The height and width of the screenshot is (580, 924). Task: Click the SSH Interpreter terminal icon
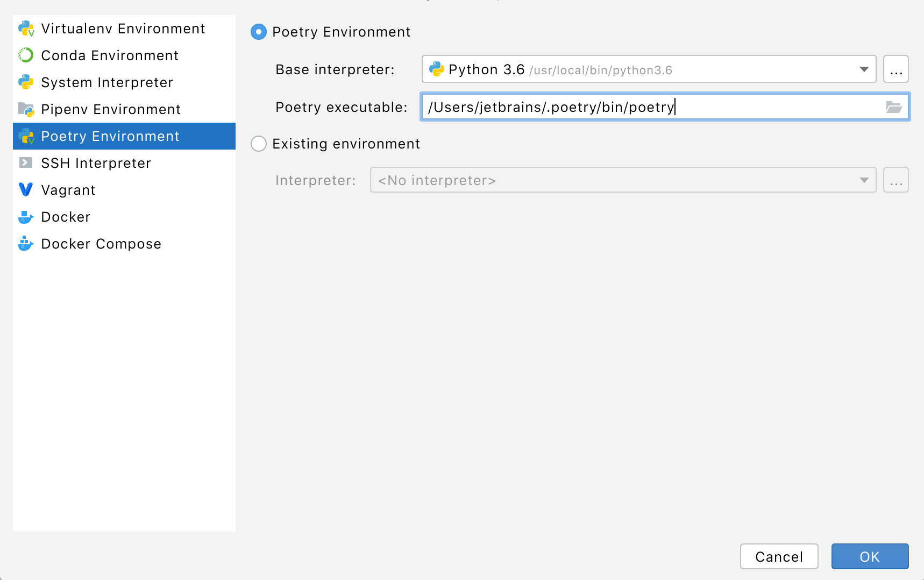25,162
